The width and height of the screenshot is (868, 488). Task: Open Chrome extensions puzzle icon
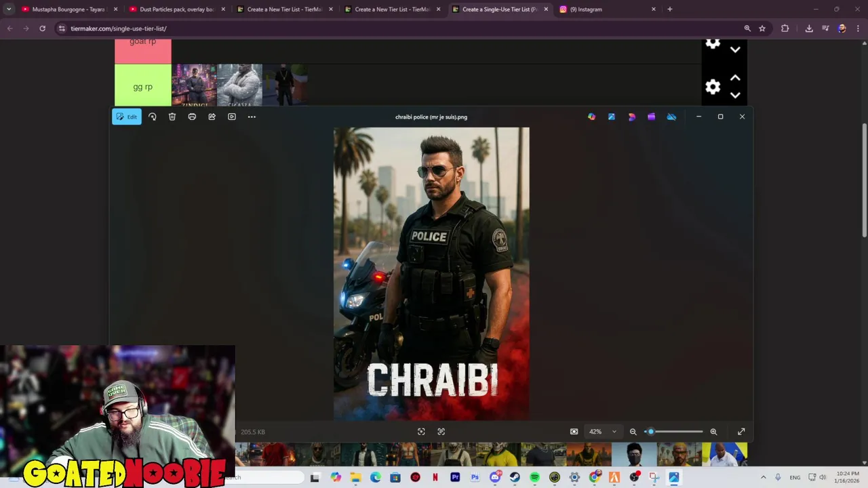click(x=785, y=28)
